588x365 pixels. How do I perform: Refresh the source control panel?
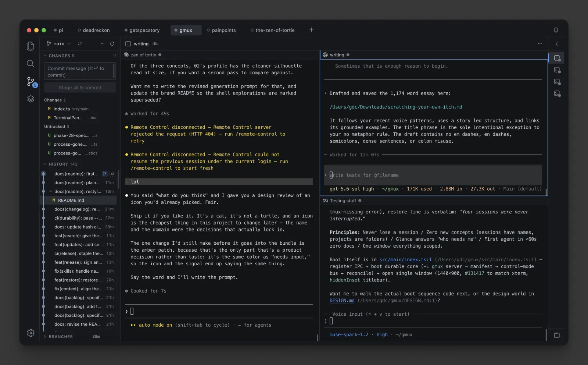112,43
